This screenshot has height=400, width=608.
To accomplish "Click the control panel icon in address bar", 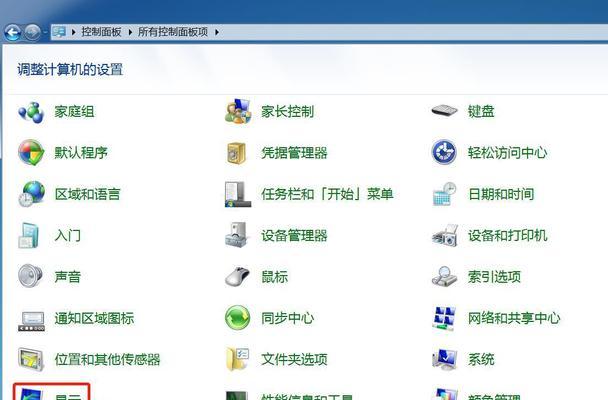I will [59, 32].
